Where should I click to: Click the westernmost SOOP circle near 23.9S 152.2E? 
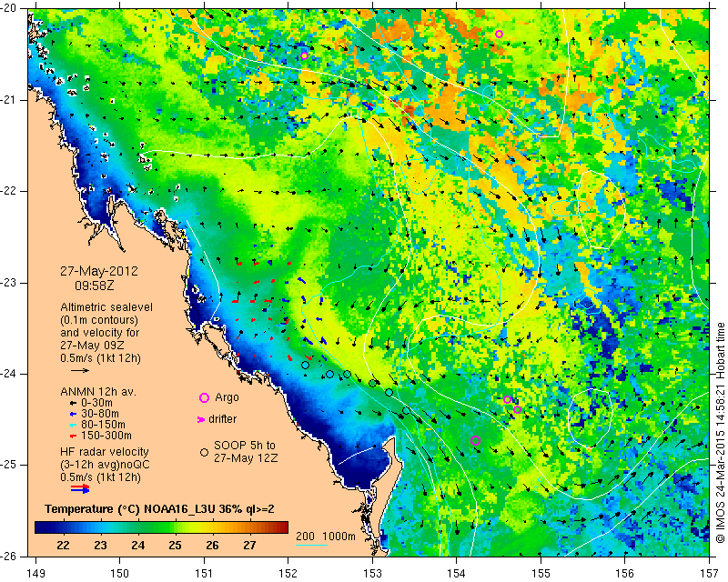click(x=305, y=366)
